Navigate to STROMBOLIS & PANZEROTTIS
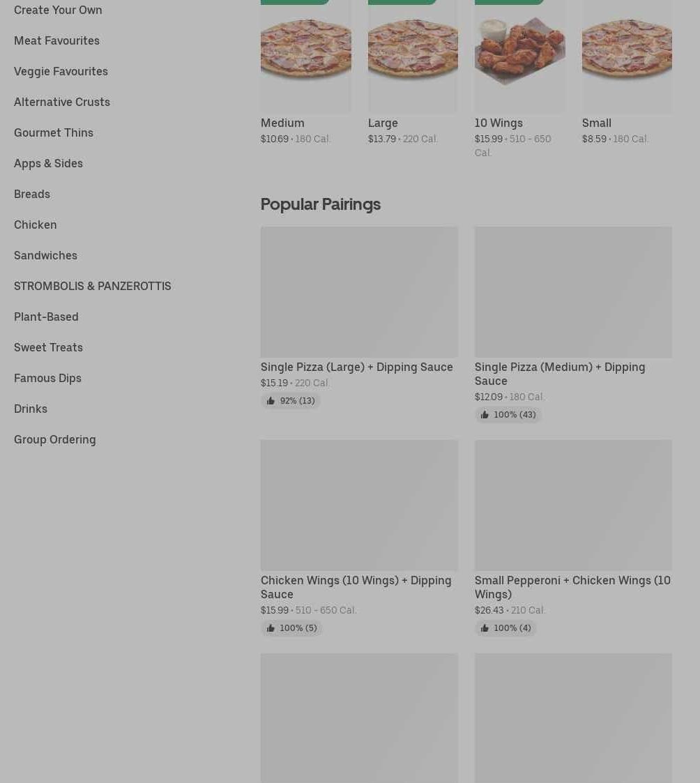Screen dimensions: 700x783 [x=92, y=286]
